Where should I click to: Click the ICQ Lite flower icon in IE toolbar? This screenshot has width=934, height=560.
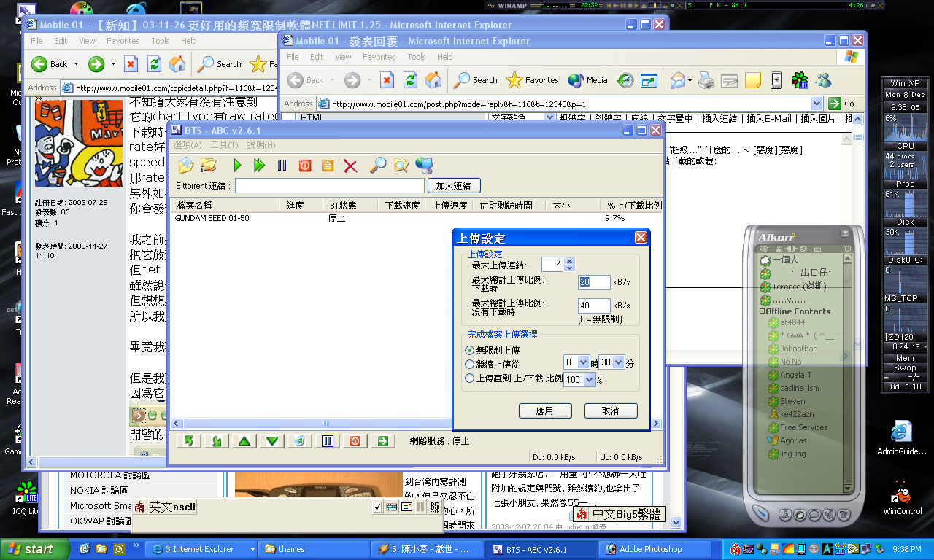click(x=800, y=80)
